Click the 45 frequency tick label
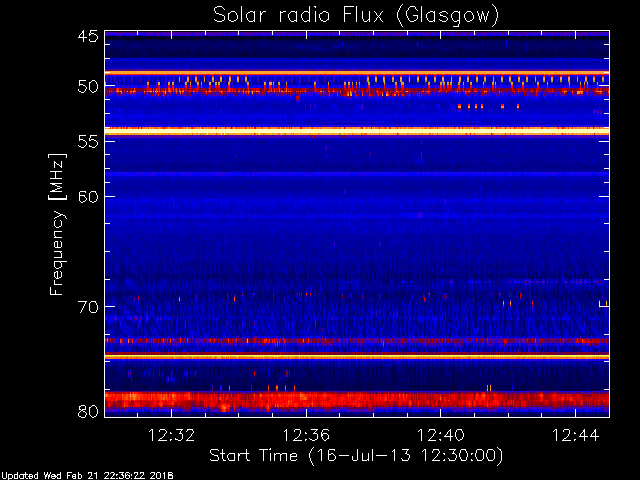 (x=88, y=36)
